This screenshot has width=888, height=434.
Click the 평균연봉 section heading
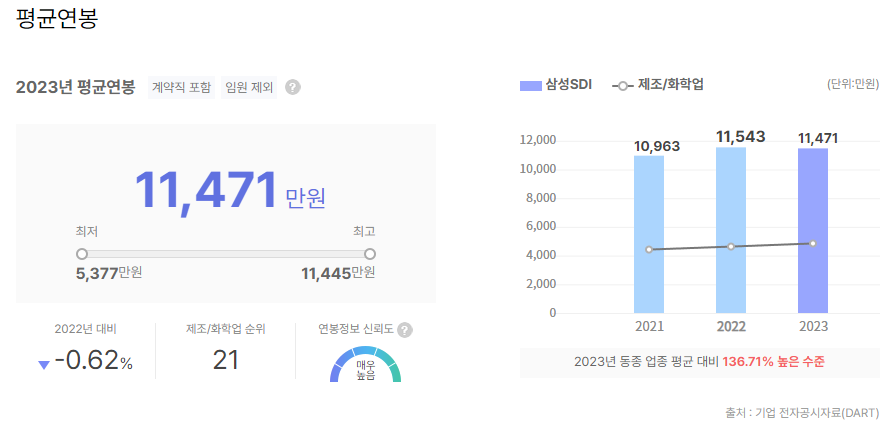57,18
